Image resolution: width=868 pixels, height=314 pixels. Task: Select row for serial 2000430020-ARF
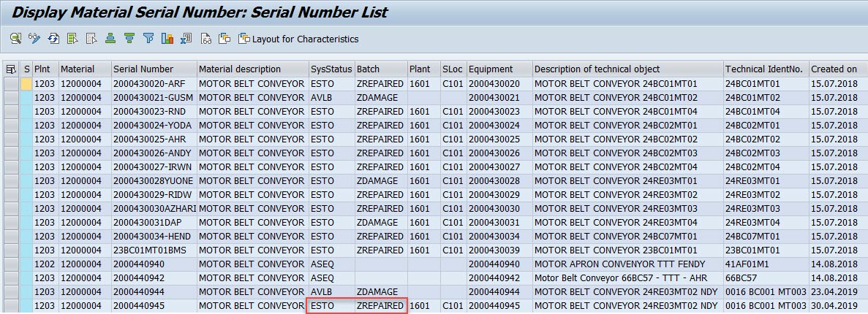pos(11,84)
